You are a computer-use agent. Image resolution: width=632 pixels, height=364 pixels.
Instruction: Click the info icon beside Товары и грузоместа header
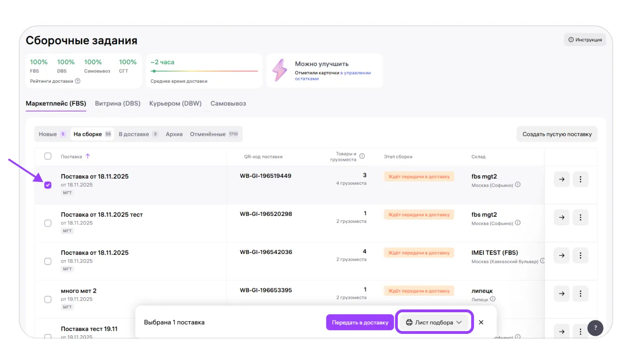pos(362,157)
